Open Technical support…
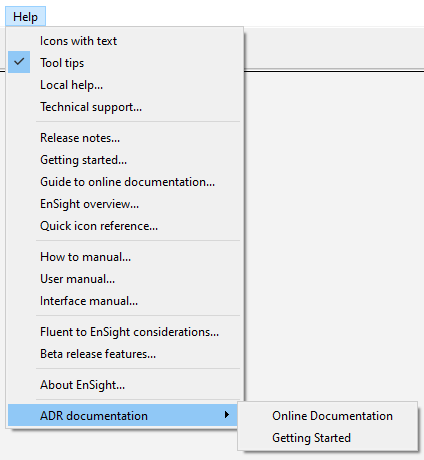 pyautogui.click(x=124, y=107)
